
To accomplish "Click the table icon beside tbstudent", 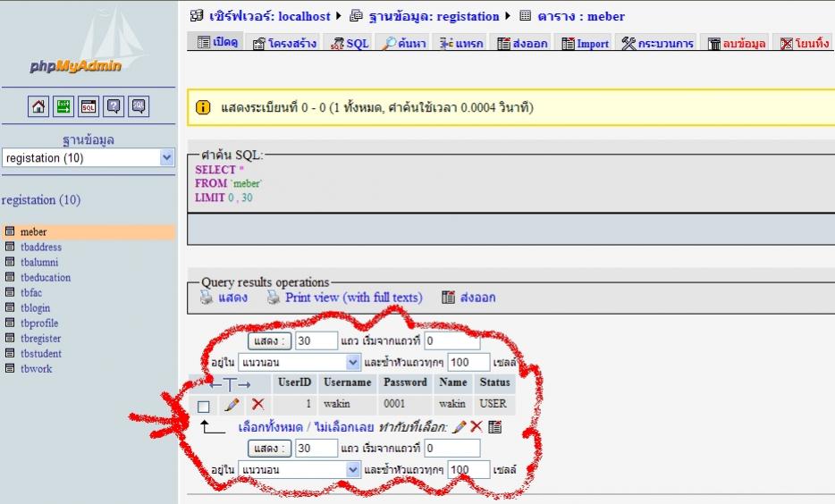I will pyautogui.click(x=10, y=353).
